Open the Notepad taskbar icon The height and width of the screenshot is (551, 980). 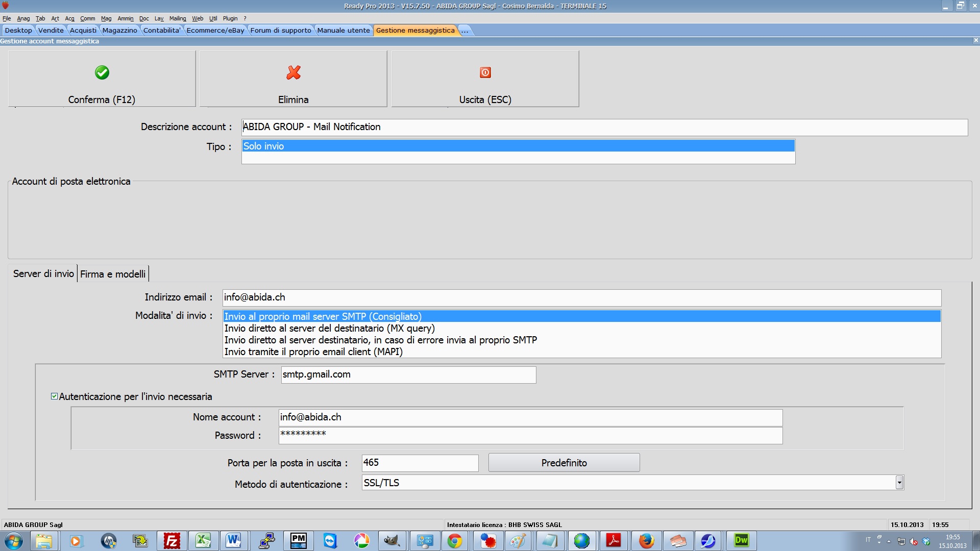click(x=550, y=541)
